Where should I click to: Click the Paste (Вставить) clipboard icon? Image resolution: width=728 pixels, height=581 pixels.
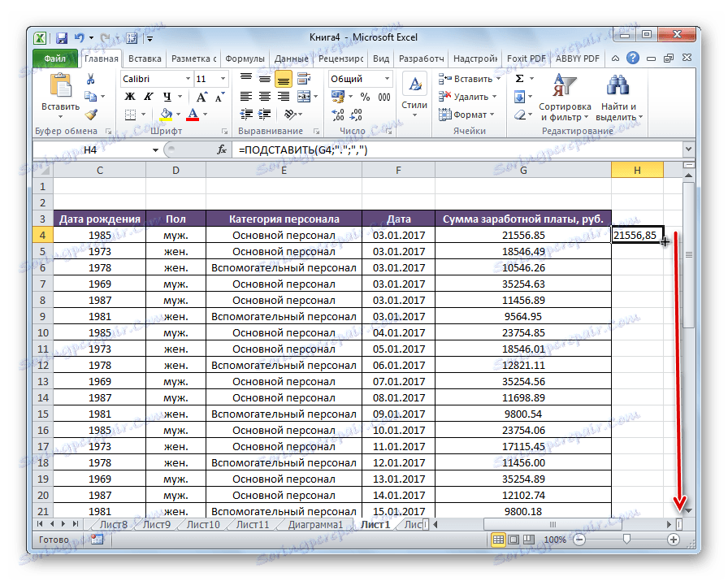[60, 87]
